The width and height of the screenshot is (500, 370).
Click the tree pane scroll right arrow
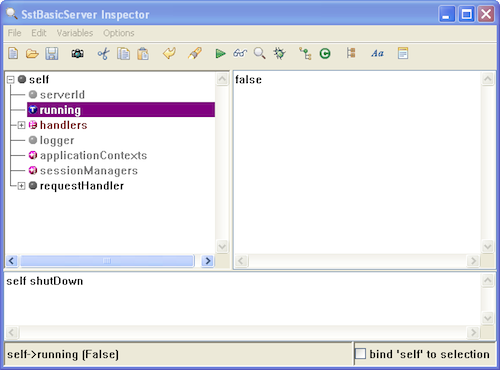point(208,261)
